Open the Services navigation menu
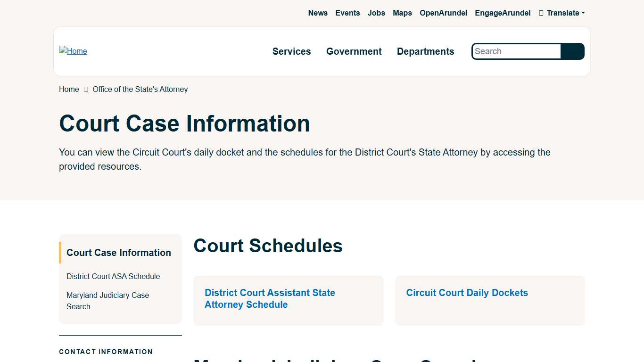Image resolution: width=644 pixels, height=362 pixels. pyautogui.click(x=291, y=51)
